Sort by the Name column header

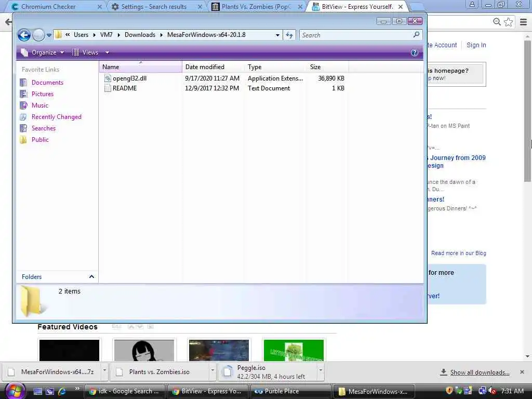click(140, 67)
